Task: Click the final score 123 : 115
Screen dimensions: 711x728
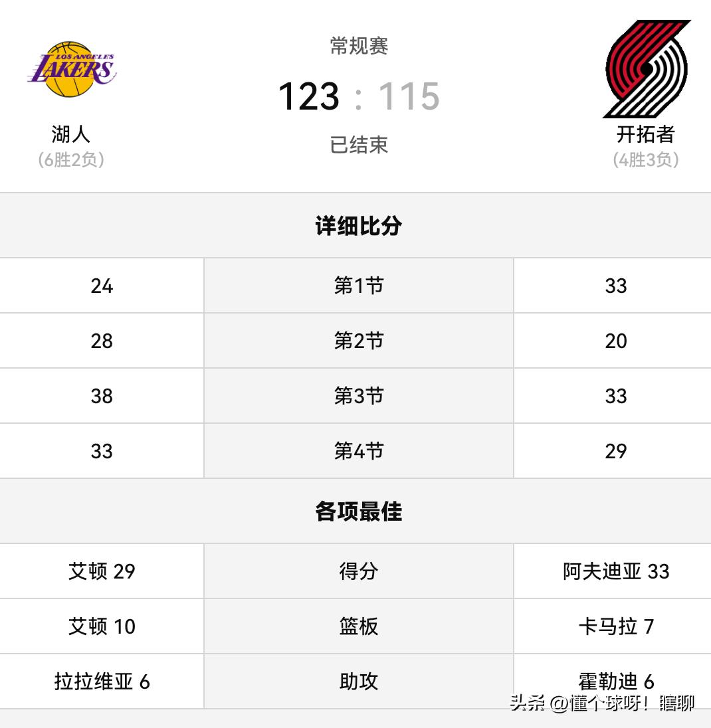Action: pyautogui.click(x=357, y=96)
